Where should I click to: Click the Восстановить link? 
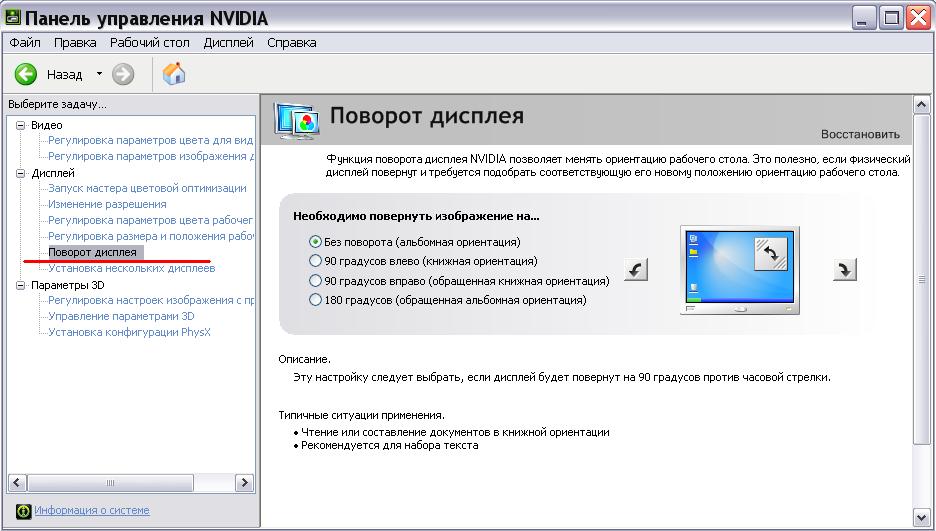coord(860,134)
